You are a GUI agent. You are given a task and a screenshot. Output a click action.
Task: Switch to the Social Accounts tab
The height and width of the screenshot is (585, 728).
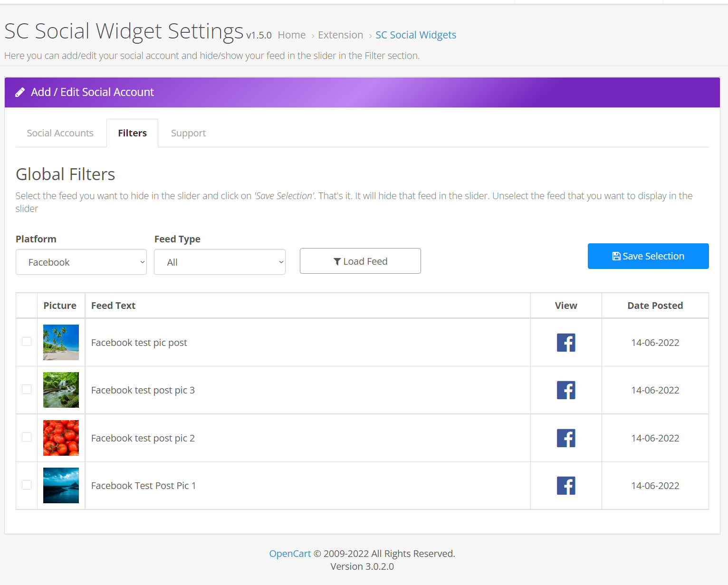[x=60, y=133]
